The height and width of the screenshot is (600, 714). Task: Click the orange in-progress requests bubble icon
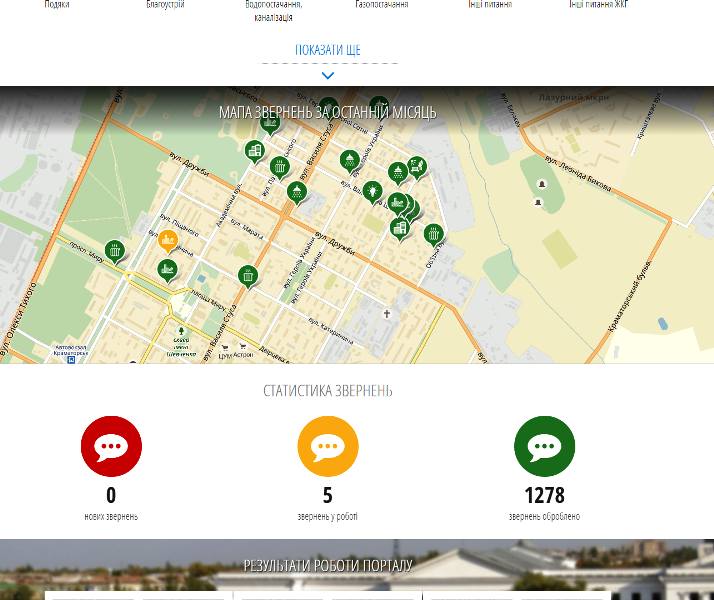click(x=328, y=446)
